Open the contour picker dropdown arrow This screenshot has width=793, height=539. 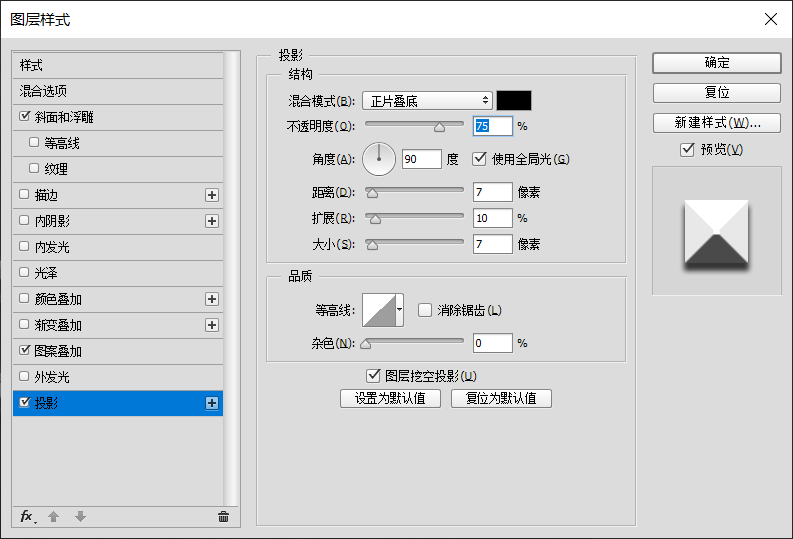400,309
